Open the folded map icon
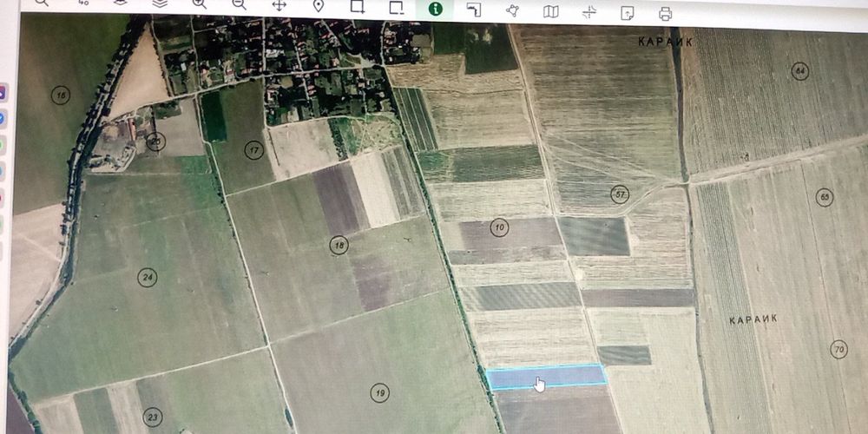 click(x=551, y=11)
